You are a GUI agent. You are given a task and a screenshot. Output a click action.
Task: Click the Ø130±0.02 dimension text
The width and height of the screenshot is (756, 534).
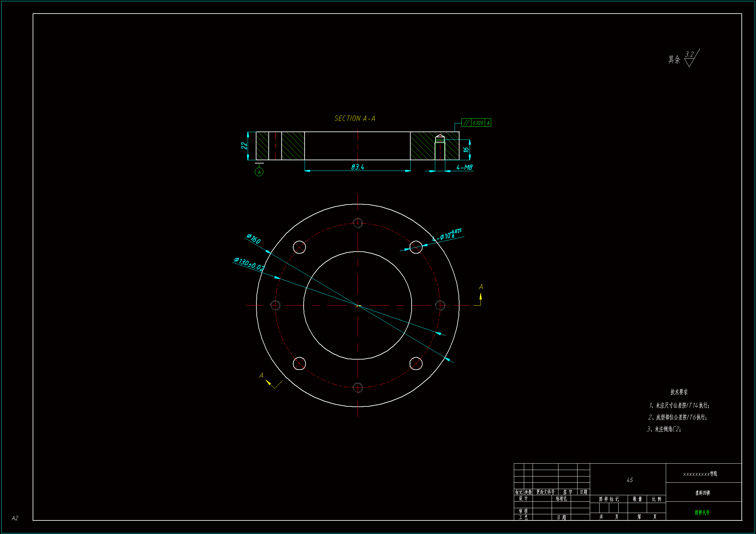point(249,264)
